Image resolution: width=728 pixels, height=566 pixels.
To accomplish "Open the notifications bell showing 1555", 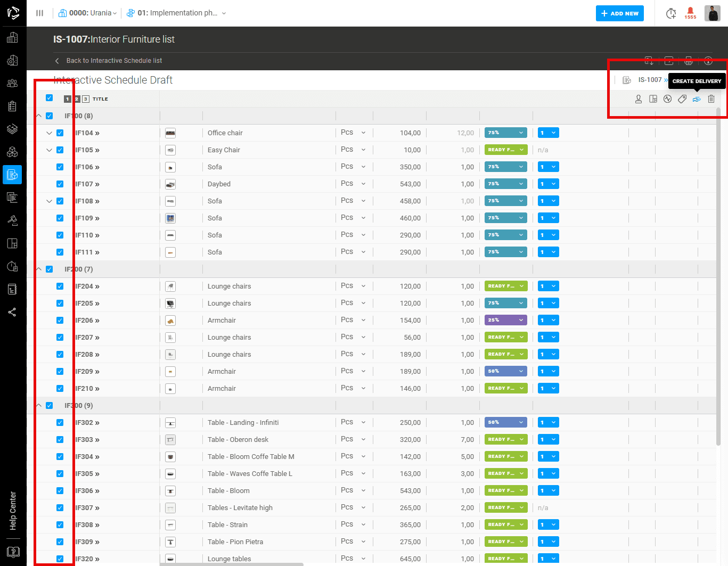I will coord(690,13).
